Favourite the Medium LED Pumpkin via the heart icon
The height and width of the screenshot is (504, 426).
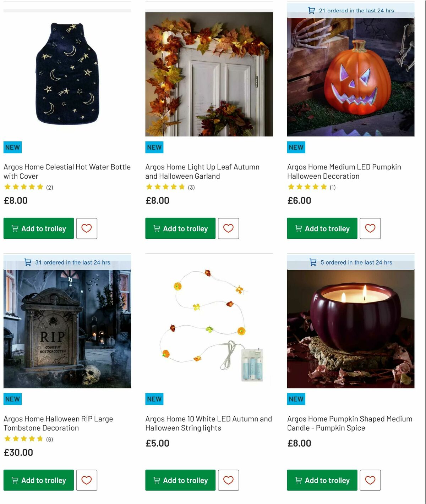(370, 228)
